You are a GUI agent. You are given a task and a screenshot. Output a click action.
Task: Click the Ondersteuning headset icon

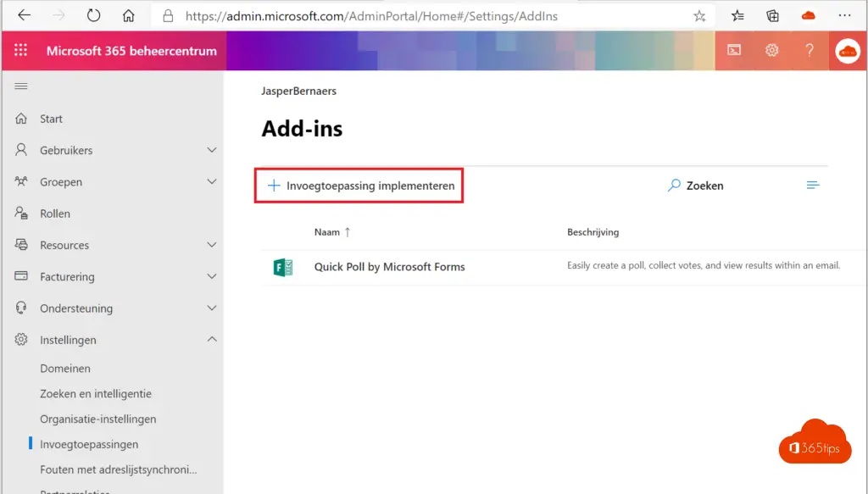tap(21, 308)
